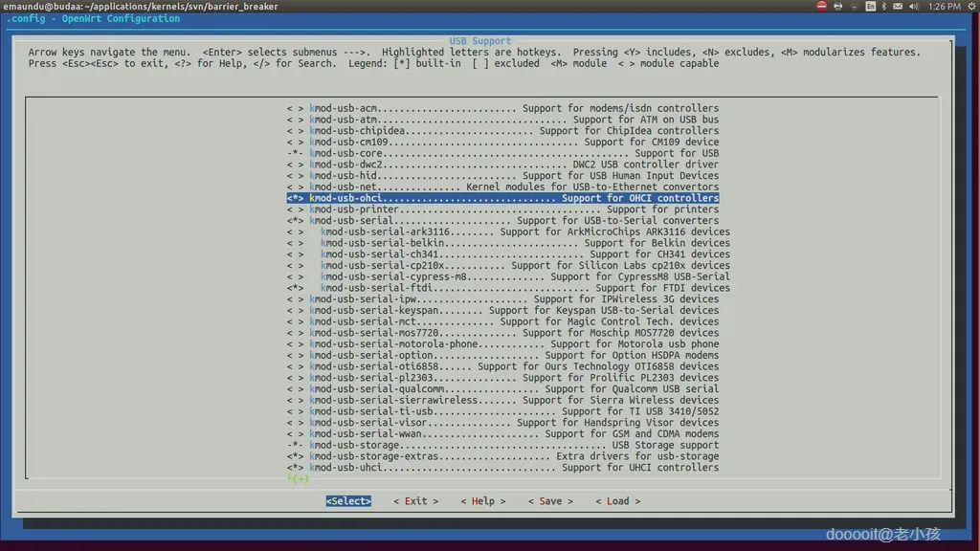The height and width of the screenshot is (551, 980).
Task: Select the kmod-usb-serial-sierrawireless entry
Action: 502,401
